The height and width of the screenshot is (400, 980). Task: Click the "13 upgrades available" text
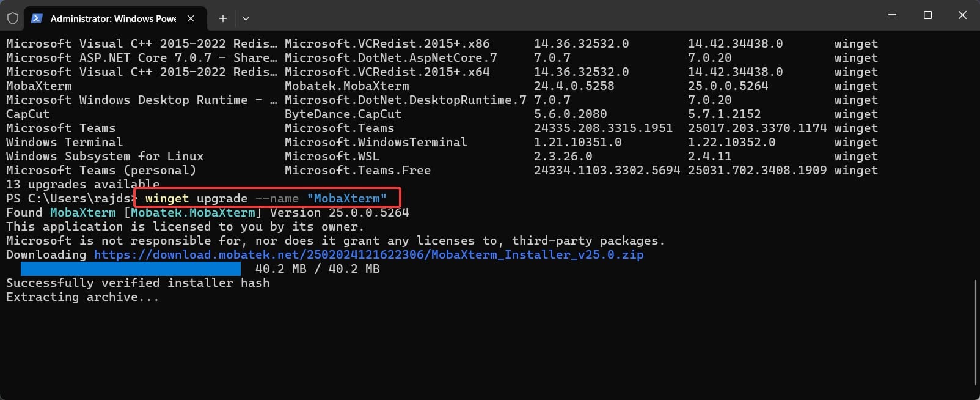click(82, 184)
